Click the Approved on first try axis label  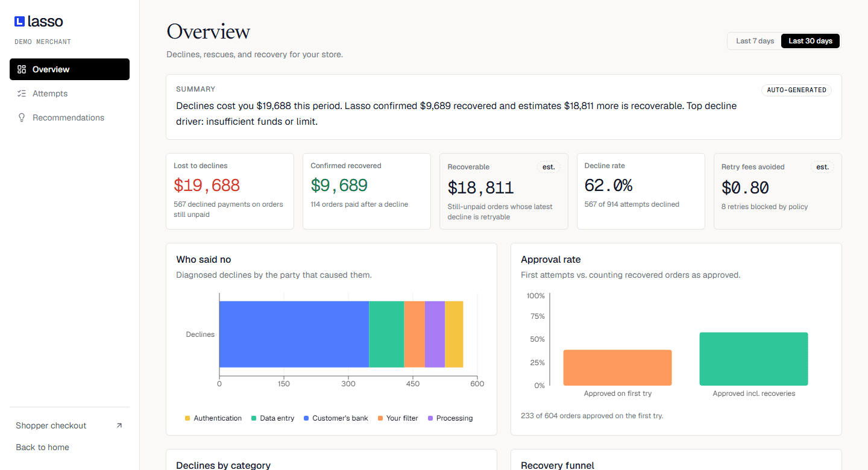[x=618, y=393]
